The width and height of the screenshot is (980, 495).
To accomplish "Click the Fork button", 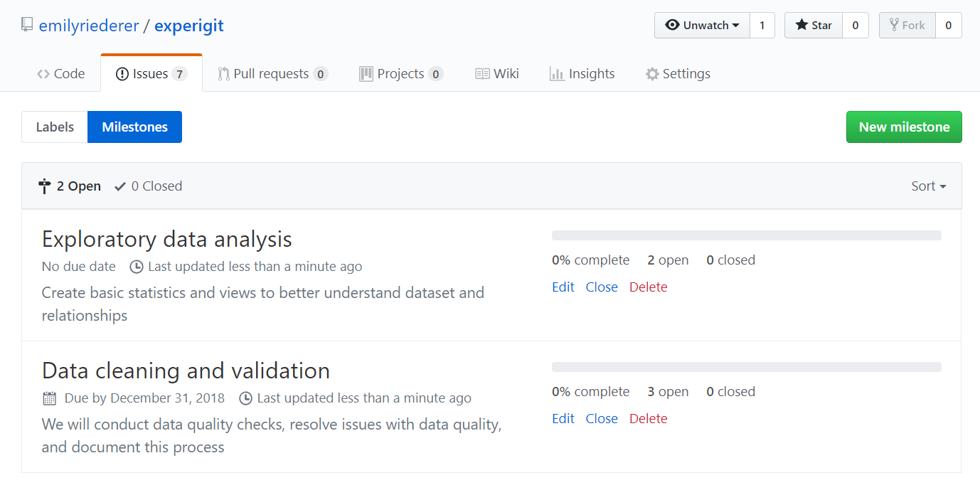I will [x=907, y=26].
